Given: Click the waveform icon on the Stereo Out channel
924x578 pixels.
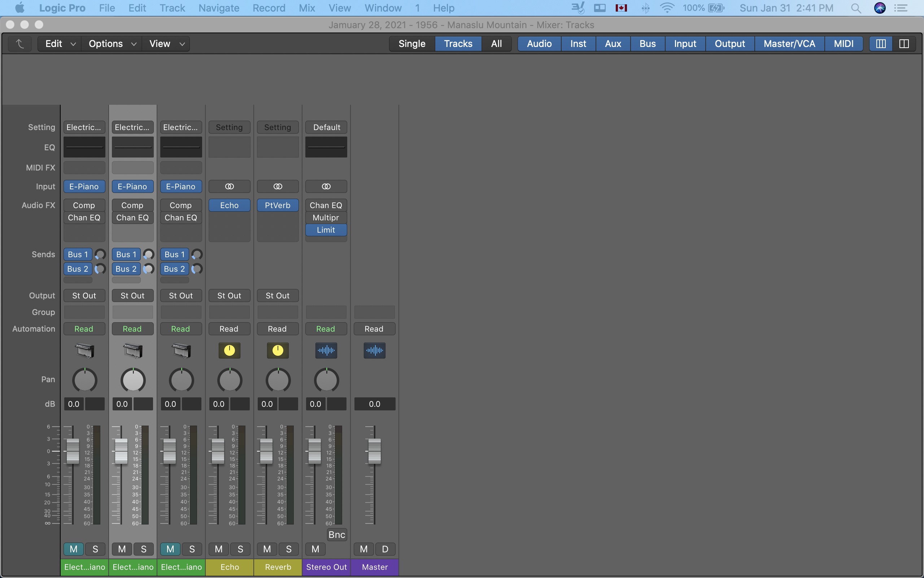Looking at the screenshot, I should click(326, 350).
